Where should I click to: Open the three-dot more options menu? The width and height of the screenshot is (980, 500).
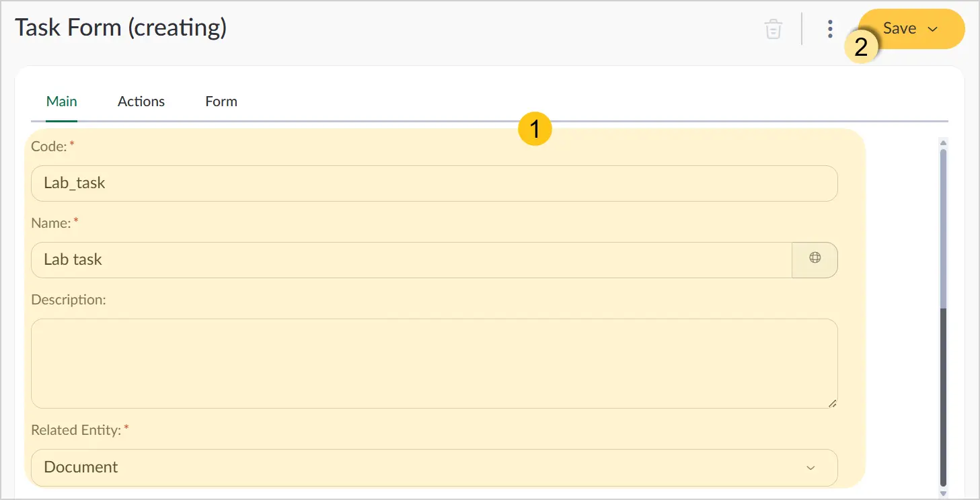coord(830,29)
